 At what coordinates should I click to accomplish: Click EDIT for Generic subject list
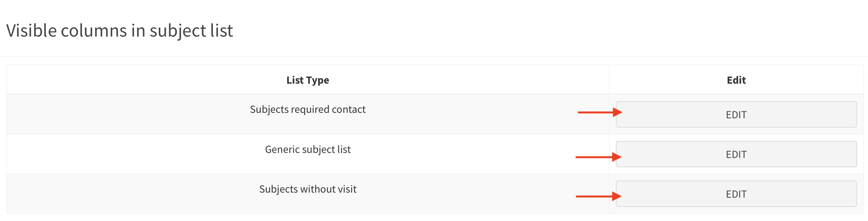(736, 154)
